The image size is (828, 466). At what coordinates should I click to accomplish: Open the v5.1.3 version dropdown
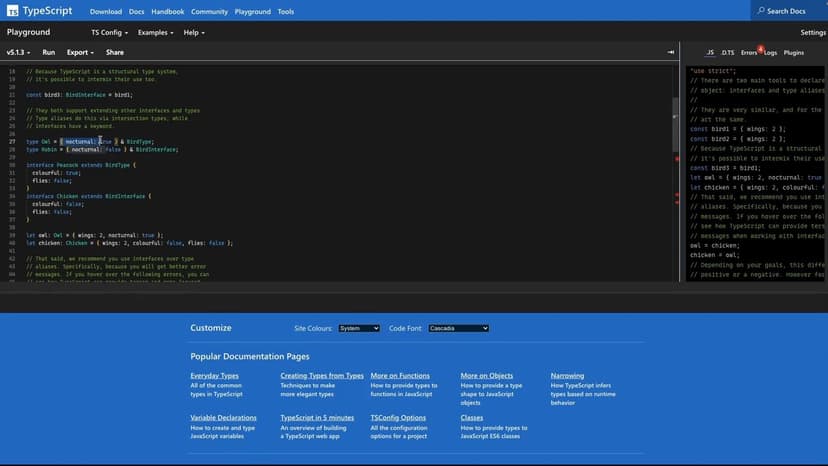point(18,52)
